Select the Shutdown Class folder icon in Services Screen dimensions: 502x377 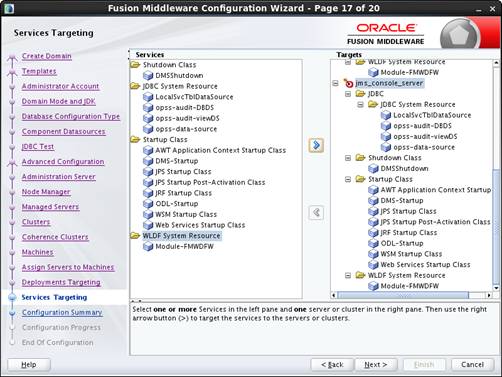(135, 65)
